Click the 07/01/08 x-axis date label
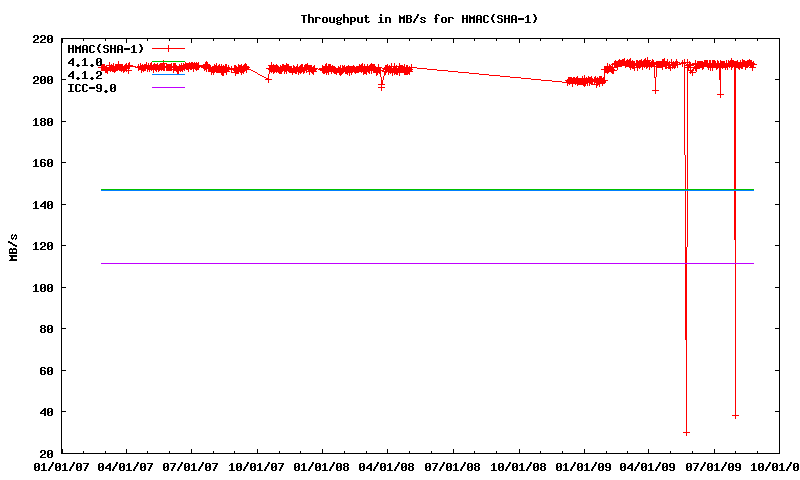800x480 pixels. click(x=453, y=466)
